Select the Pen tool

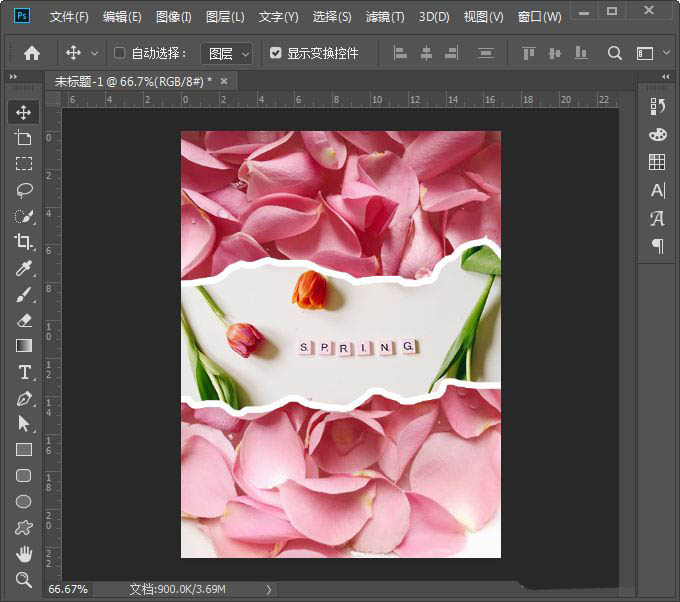pyautogui.click(x=23, y=398)
